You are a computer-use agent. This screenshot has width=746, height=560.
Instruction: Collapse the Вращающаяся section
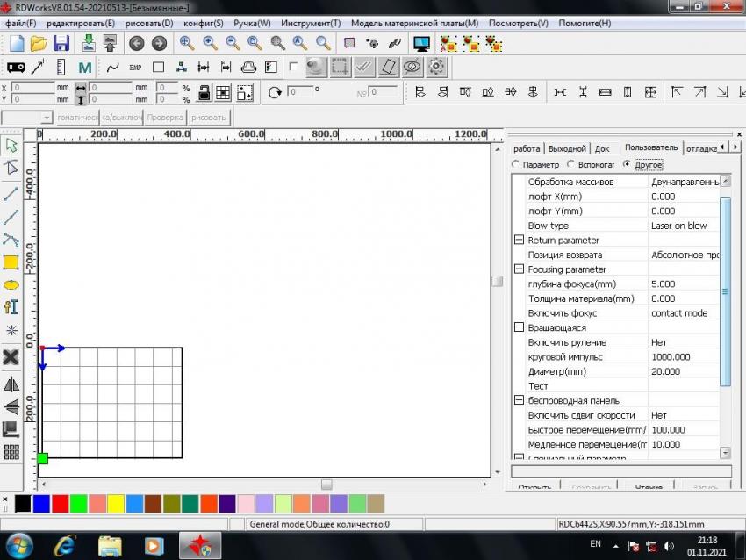[x=519, y=327]
